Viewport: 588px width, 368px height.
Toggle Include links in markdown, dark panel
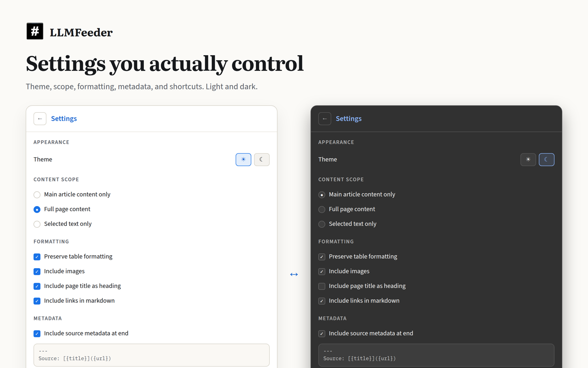pos(322,301)
